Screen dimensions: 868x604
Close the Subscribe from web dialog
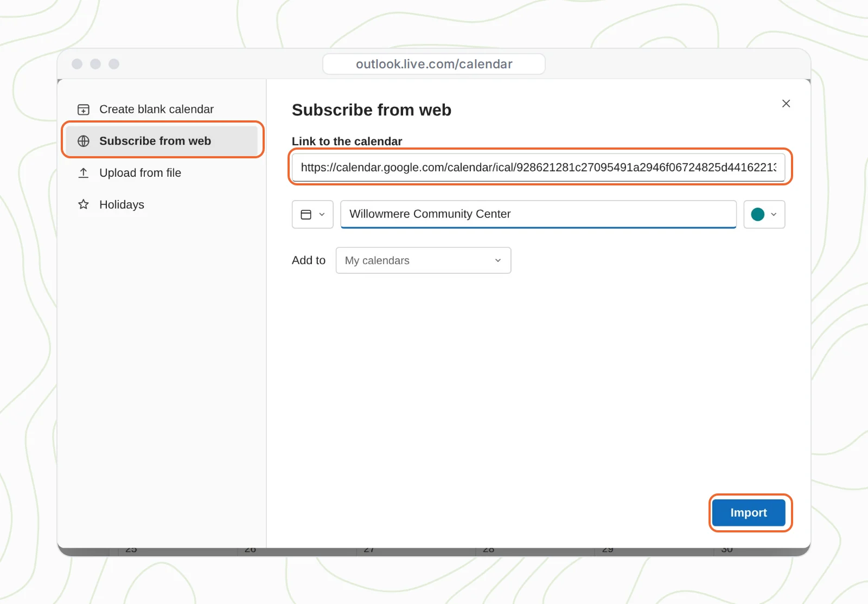pos(786,104)
